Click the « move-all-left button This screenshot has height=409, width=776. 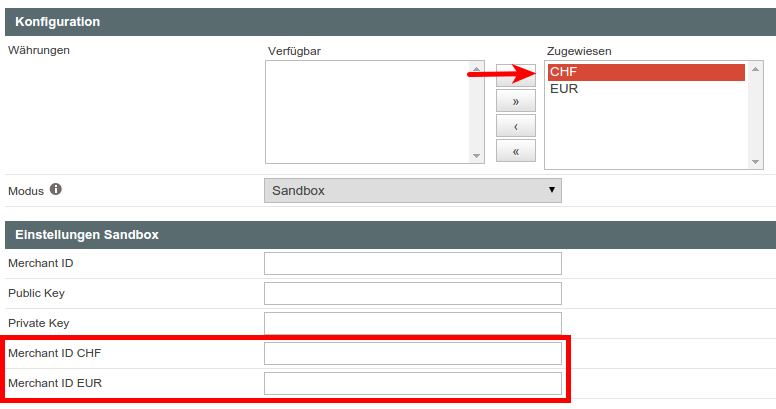(x=516, y=151)
